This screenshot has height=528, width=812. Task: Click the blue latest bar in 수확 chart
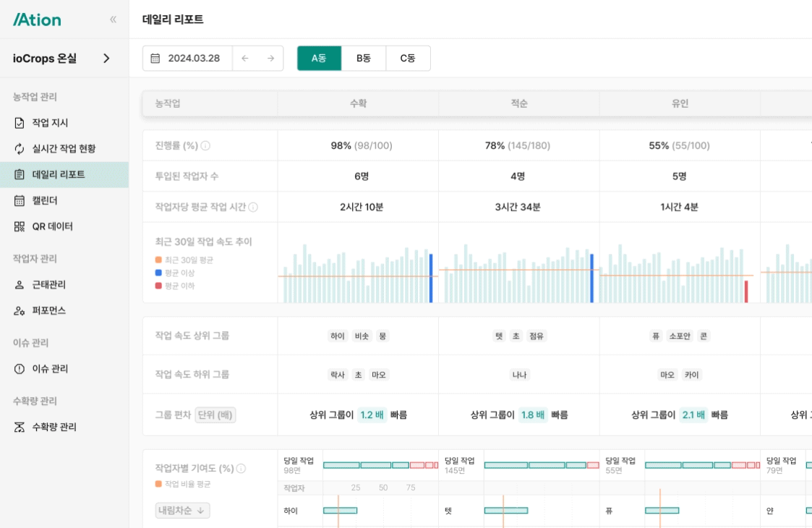tap(431, 278)
